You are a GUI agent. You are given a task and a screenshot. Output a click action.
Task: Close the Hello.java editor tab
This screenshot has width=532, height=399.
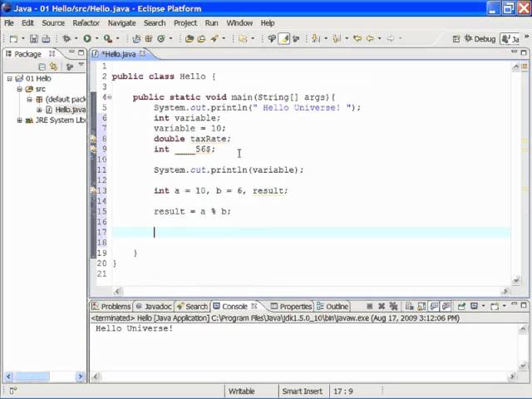[x=142, y=53]
